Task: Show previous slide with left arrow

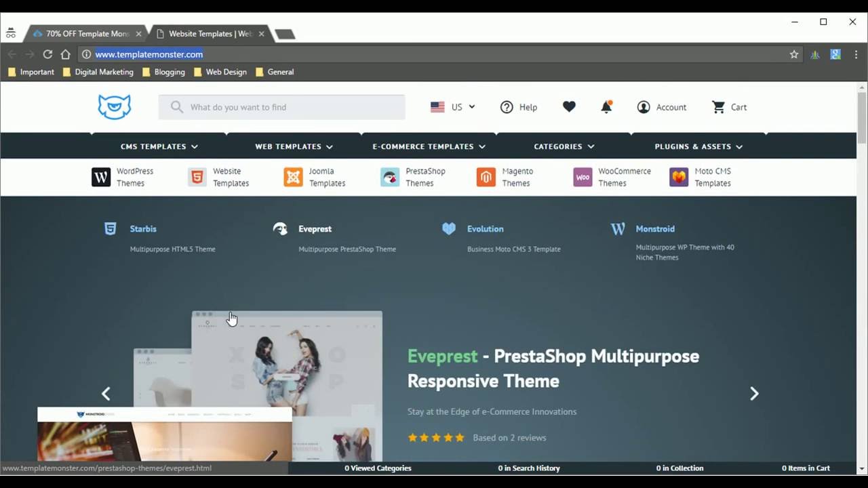Action: coord(106,394)
